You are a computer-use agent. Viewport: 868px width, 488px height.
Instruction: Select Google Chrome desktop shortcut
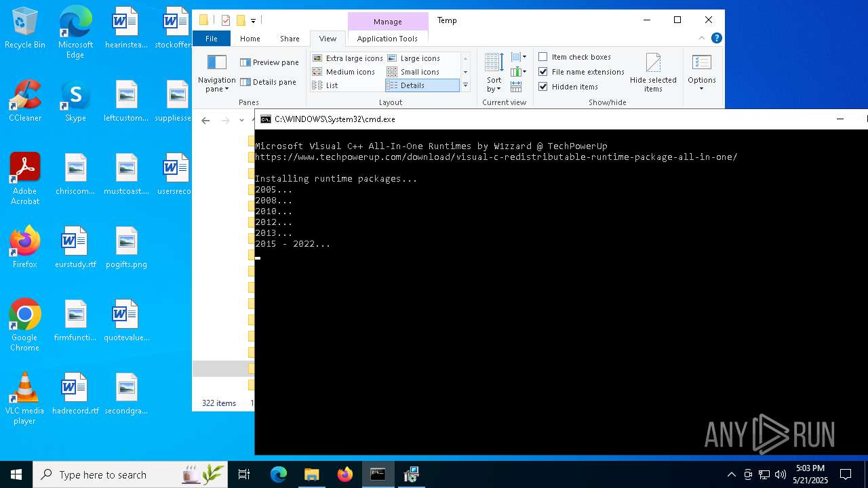coord(25,325)
